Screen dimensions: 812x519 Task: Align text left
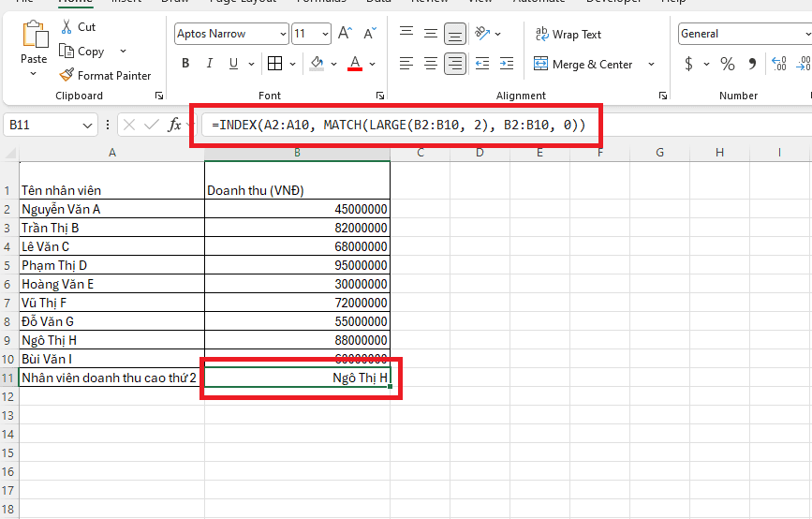coord(406,63)
